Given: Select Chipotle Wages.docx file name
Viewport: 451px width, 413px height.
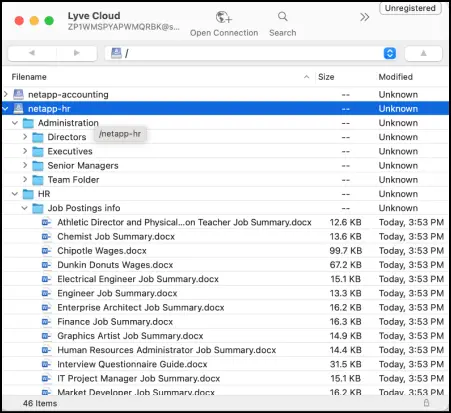Looking at the screenshot, I should point(102,251).
